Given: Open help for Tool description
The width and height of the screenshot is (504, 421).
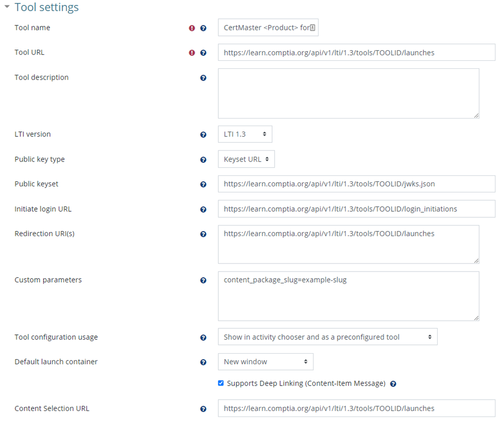Looking at the screenshot, I should [203, 78].
